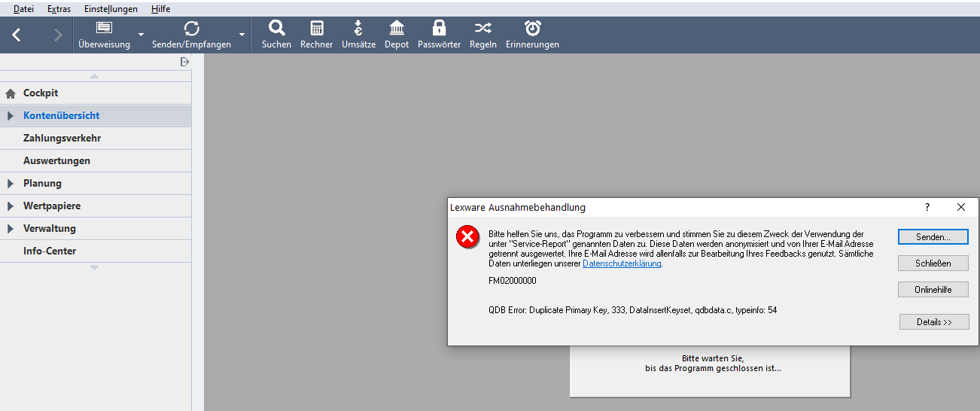The width and height of the screenshot is (980, 411).
Task: Go forward with the right arrow icon
Action: coord(58,35)
